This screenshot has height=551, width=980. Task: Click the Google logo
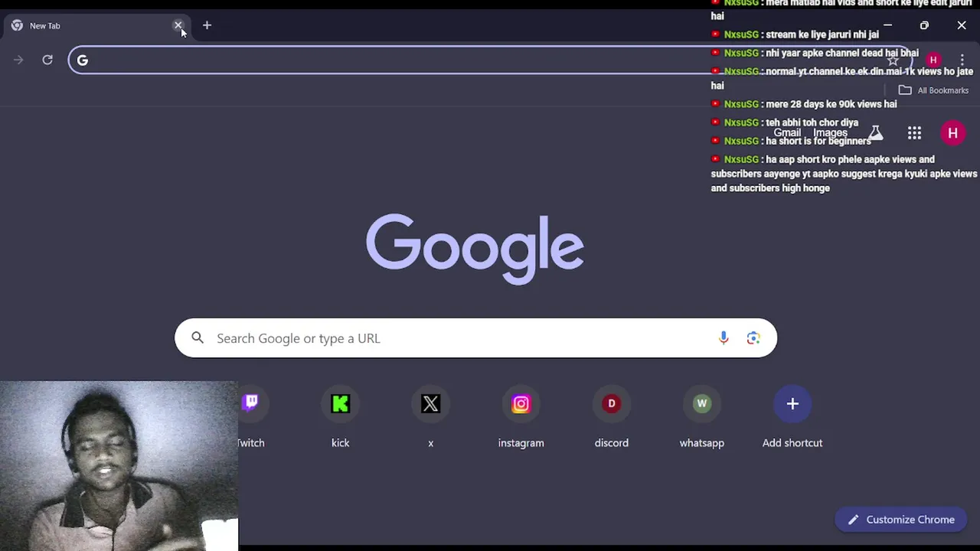click(x=475, y=249)
